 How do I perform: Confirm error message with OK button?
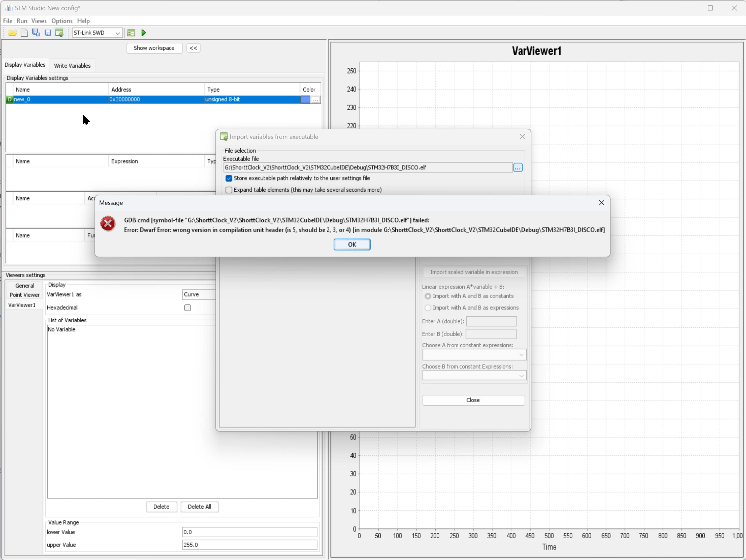[352, 244]
